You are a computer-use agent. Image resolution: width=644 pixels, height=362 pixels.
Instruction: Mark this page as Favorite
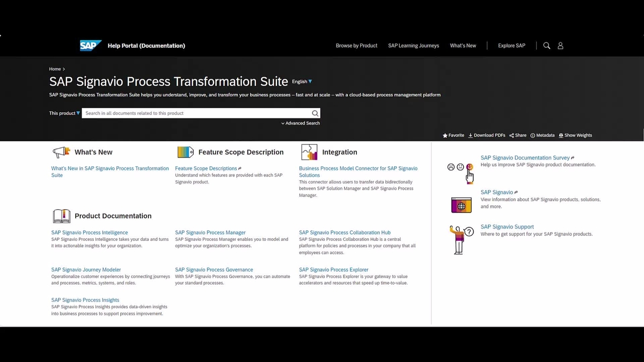coord(453,135)
